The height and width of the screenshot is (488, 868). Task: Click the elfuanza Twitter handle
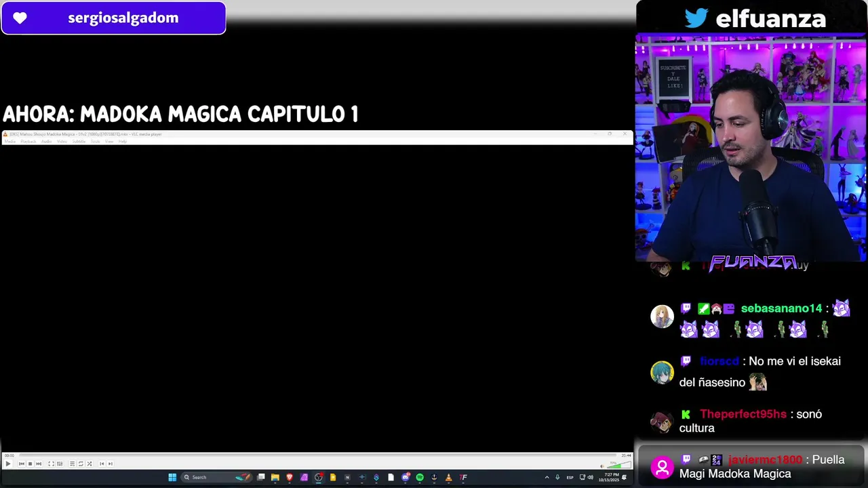pos(771,18)
